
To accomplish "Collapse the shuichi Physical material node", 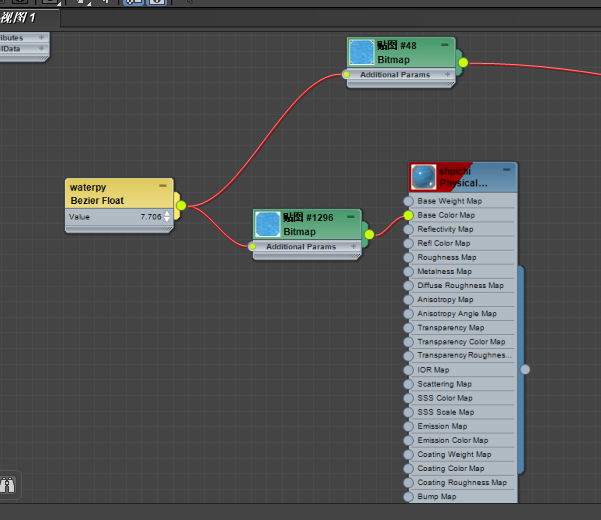I will tap(507, 169).
